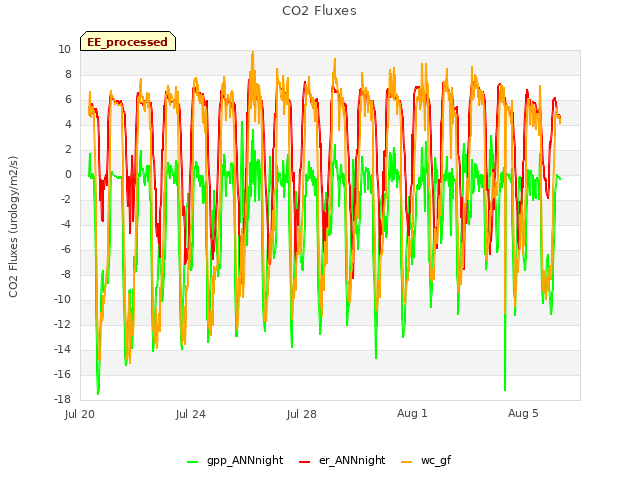Click the -14 y-axis tick label
The width and height of the screenshot is (640, 480).
(x=62, y=349)
